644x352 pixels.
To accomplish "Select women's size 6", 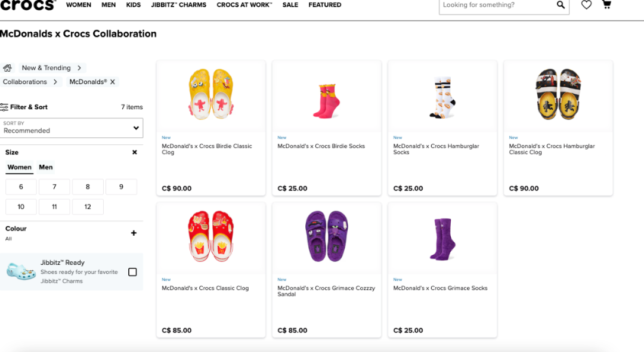I will [x=21, y=187].
